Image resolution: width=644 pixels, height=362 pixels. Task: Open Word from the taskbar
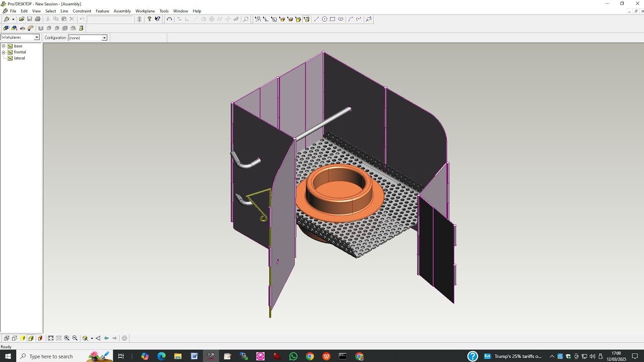[194, 356]
